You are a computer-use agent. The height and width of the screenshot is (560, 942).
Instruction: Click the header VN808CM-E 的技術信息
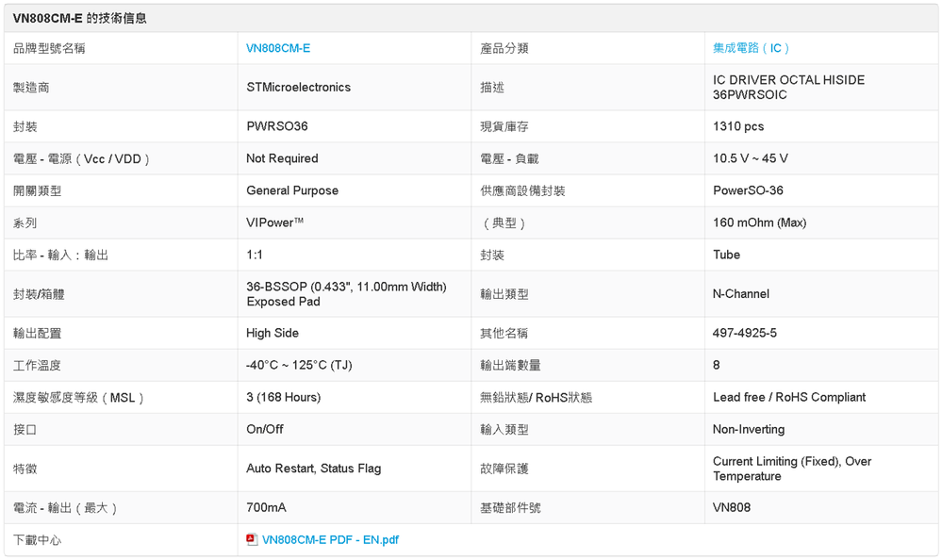click(x=80, y=18)
